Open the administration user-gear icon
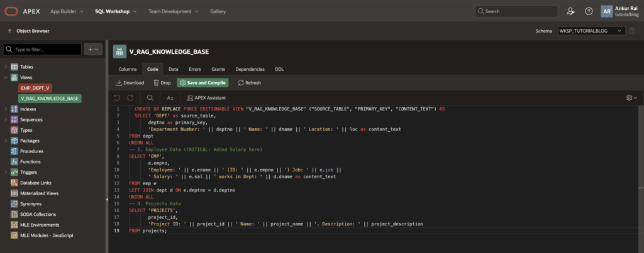The width and height of the screenshot is (644, 253). pos(570,11)
